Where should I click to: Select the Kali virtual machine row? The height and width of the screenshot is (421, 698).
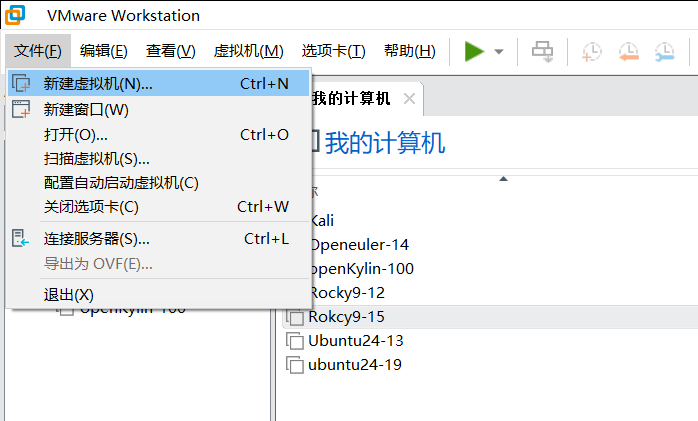[504, 220]
